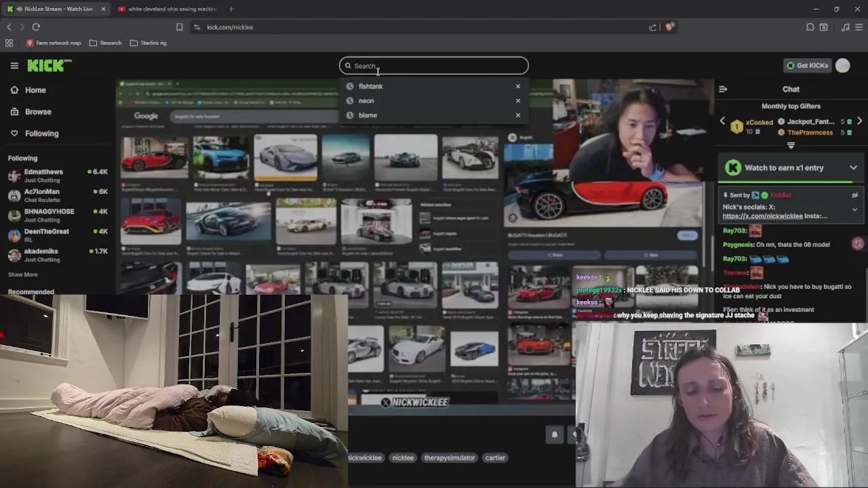This screenshot has height=488, width=868.
Task: Go forward in browser
Action: [22, 27]
